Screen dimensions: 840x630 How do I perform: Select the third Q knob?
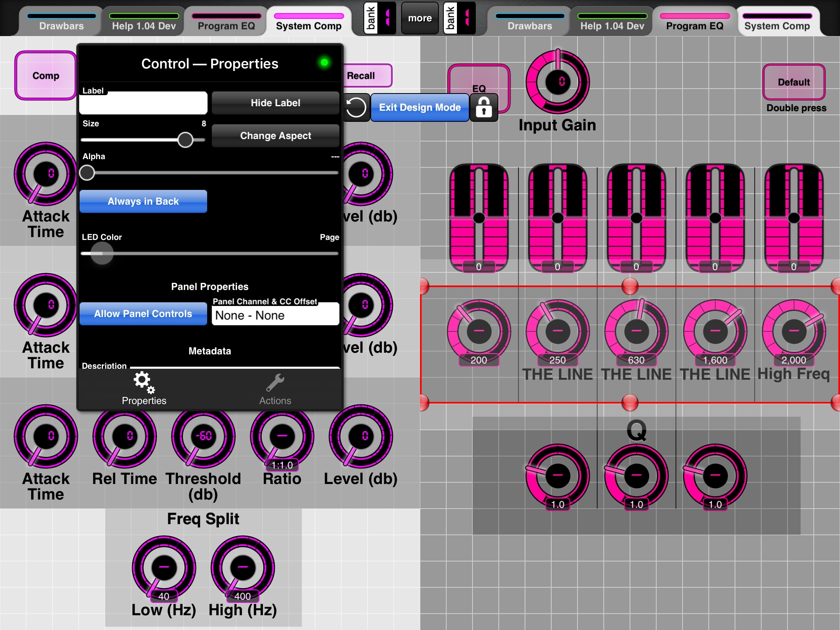(x=715, y=476)
